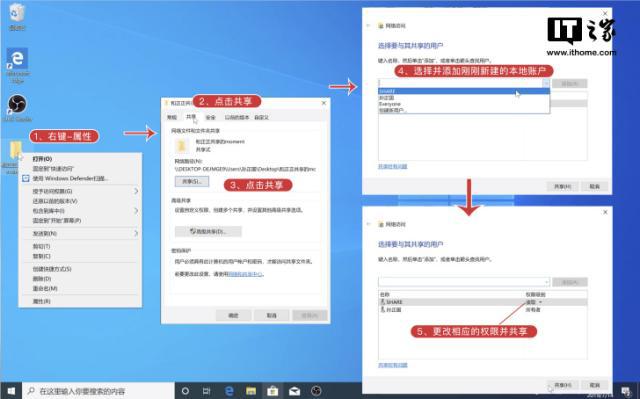640x399 pixels.
Task: Open sharing trouble link in lower dialog
Action: tap(393, 365)
